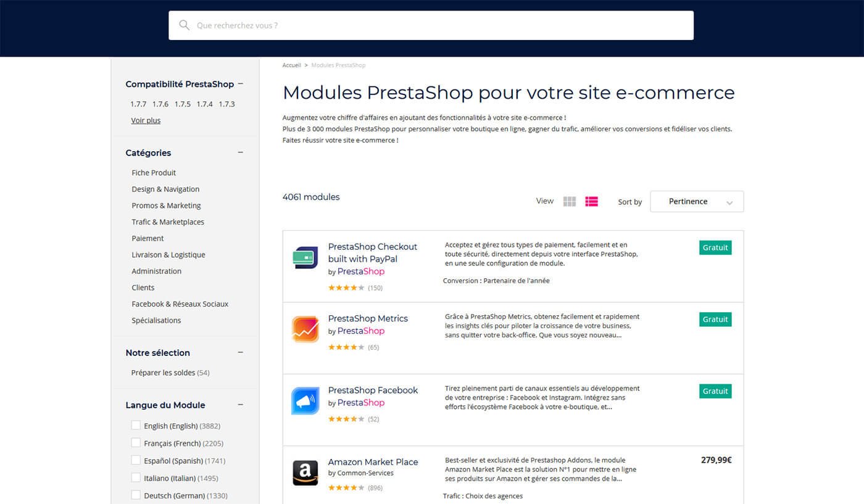Click the (150) review count

point(375,288)
